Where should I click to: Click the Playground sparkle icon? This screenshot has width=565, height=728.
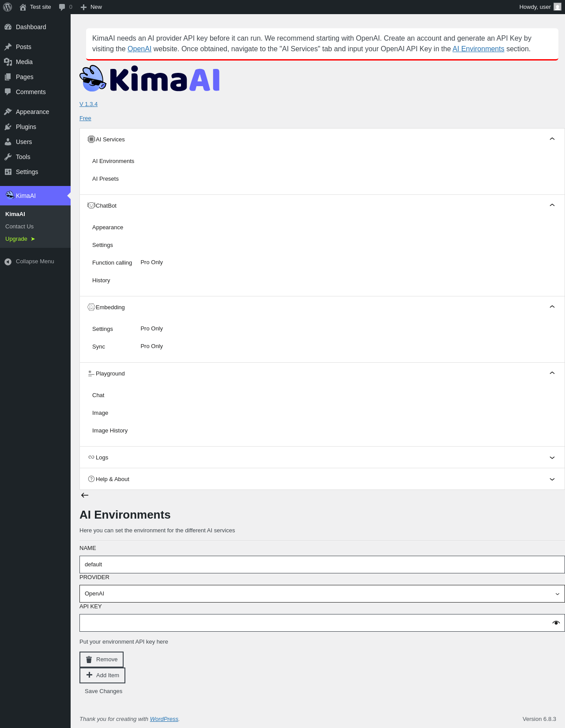tap(91, 373)
